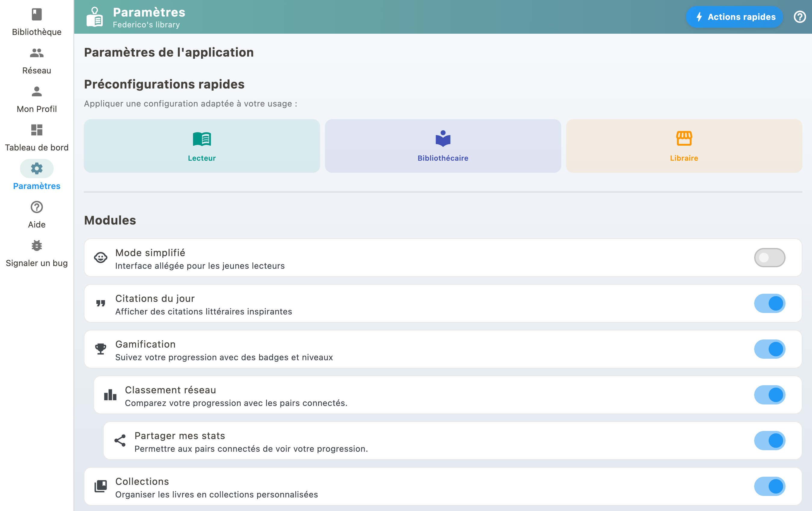Click the Paramètres gear icon

36,168
